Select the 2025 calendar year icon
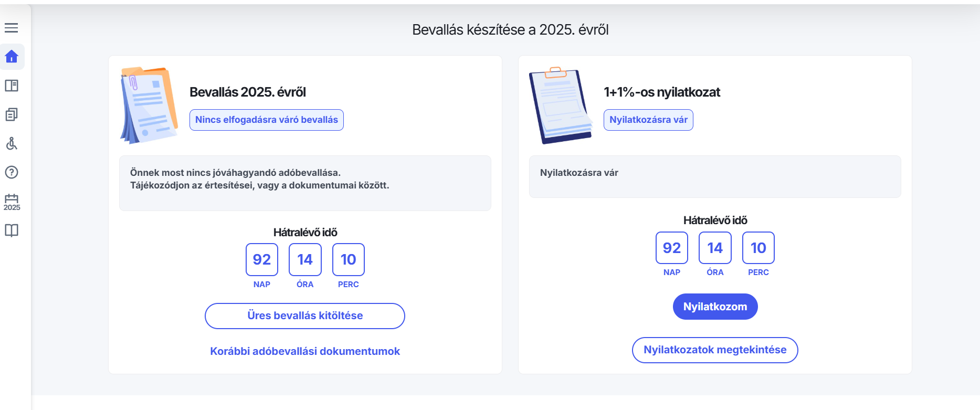 (12, 202)
